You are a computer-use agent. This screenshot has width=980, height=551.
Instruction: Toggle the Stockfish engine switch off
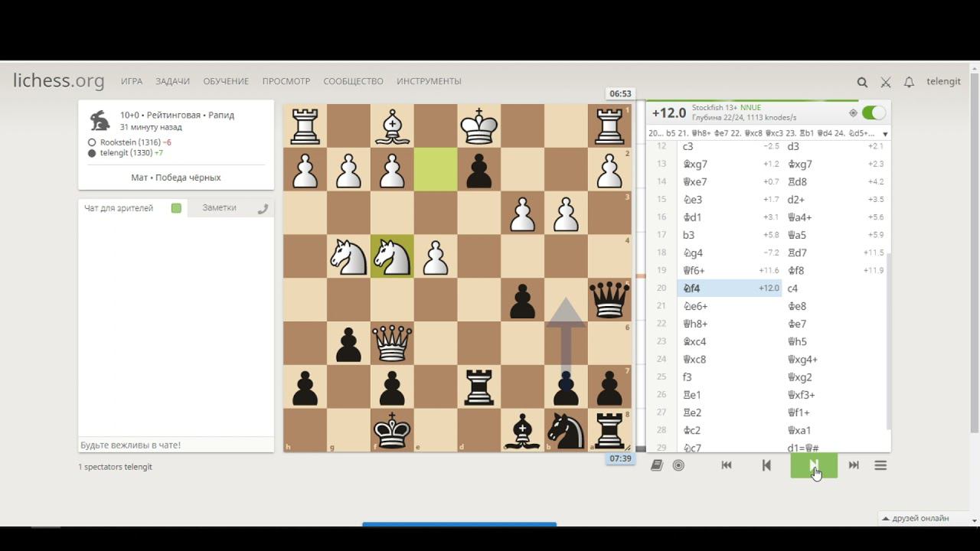(874, 113)
